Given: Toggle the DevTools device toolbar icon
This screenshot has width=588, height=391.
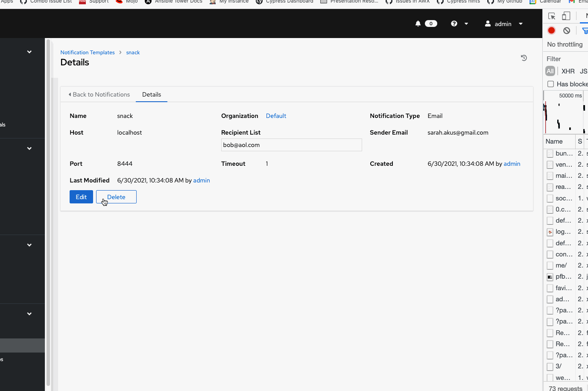Looking at the screenshot, I should click(x=566, y=16).
